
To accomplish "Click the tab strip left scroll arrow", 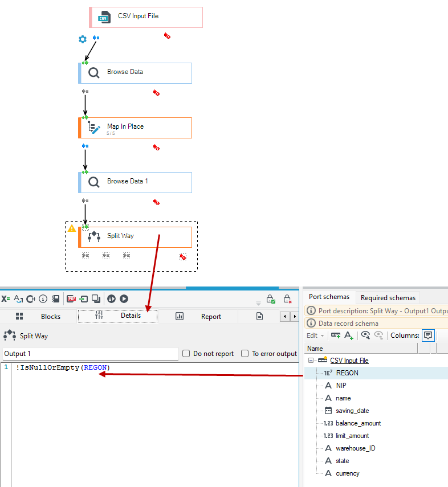I will 285,317.
